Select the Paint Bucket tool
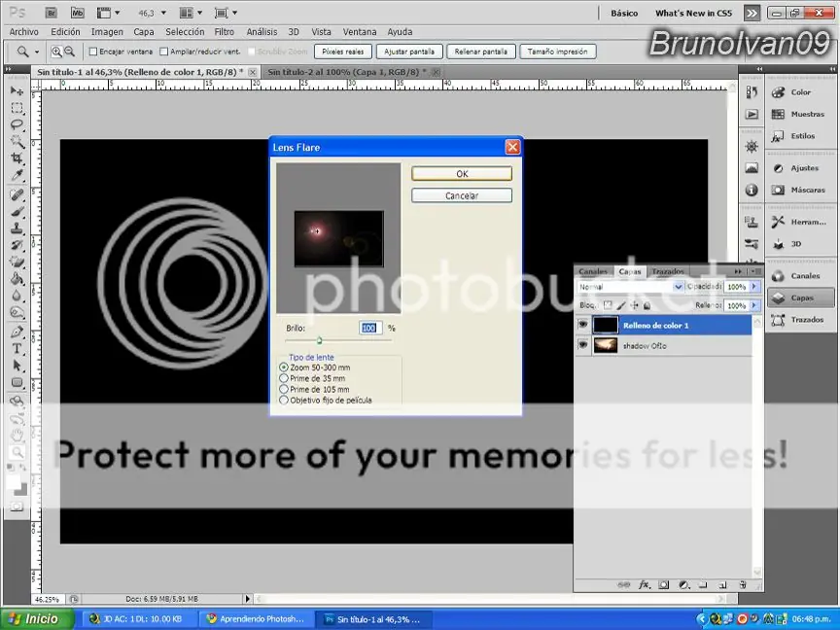The image size is (840, 630). (x=17, y=278)
